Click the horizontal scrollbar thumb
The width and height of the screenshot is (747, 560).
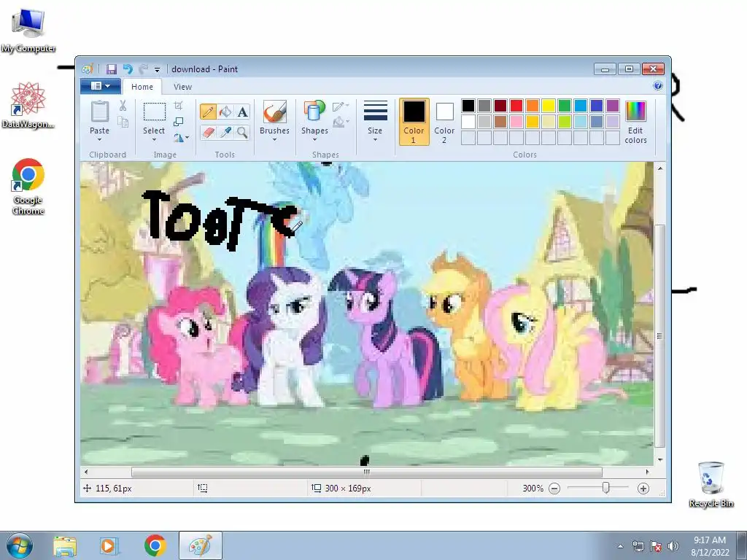pyautogui.click(x=367, y=472)
